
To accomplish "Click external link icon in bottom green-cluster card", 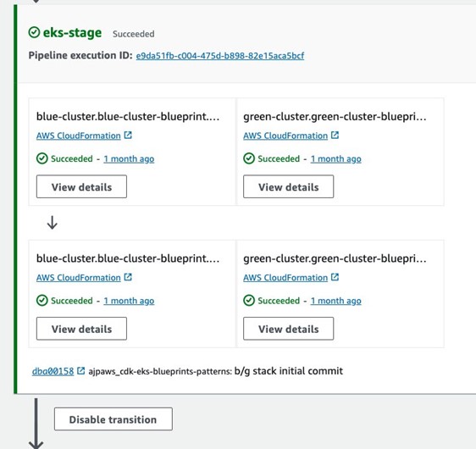I will [335, 277].
